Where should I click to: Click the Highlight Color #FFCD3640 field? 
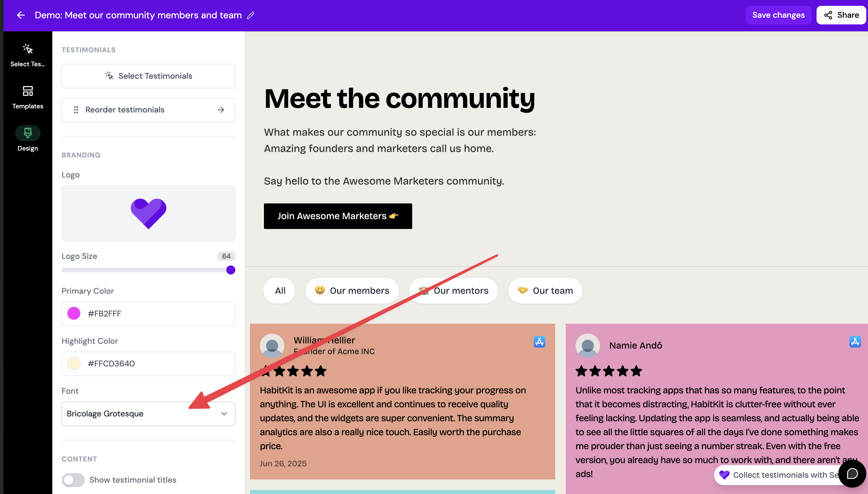pyautogui.click(x=148, y=363)
